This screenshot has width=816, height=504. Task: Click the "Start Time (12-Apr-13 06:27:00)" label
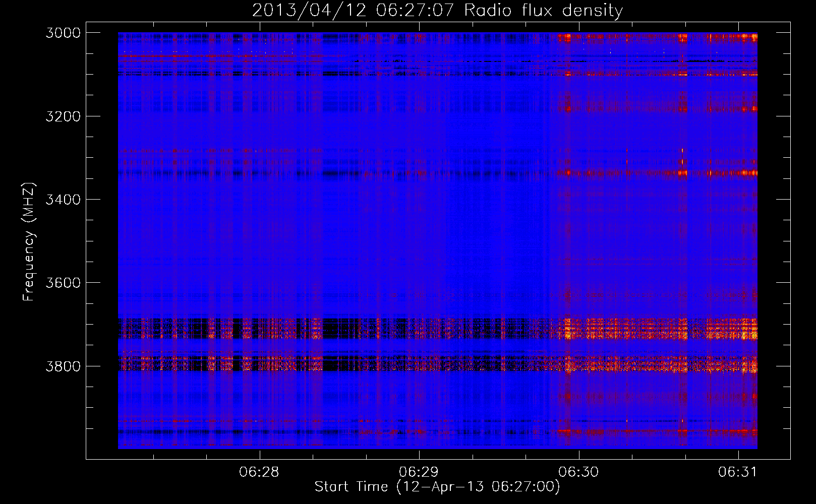pos(437,486)
